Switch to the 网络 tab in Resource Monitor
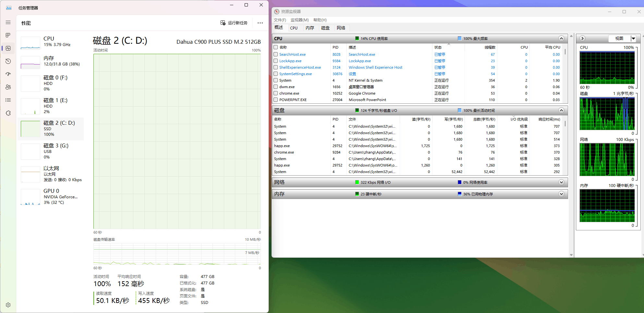 341,28
